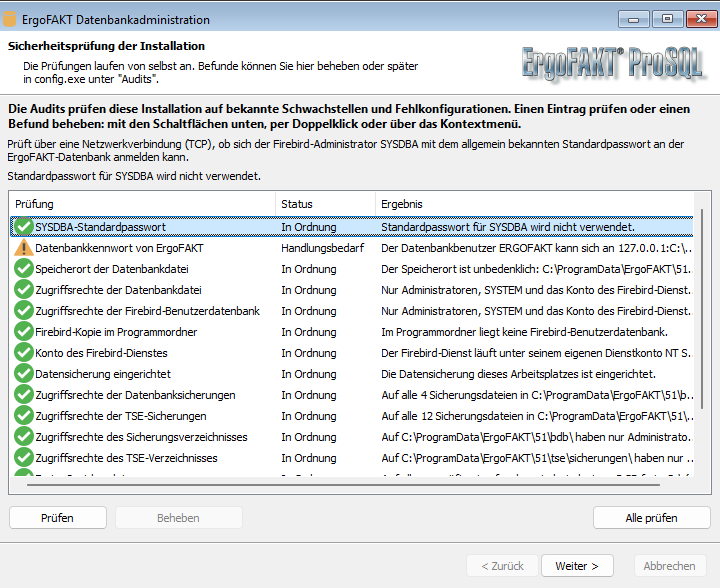Click check icon beside Zugriffsrechte der Datenbanksicherungen
Screen dimensions: 720x588
coord(23,395)
